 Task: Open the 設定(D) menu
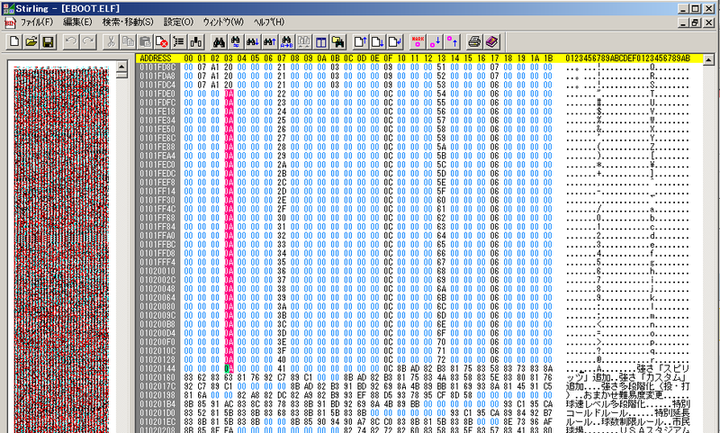pos(179,22)
